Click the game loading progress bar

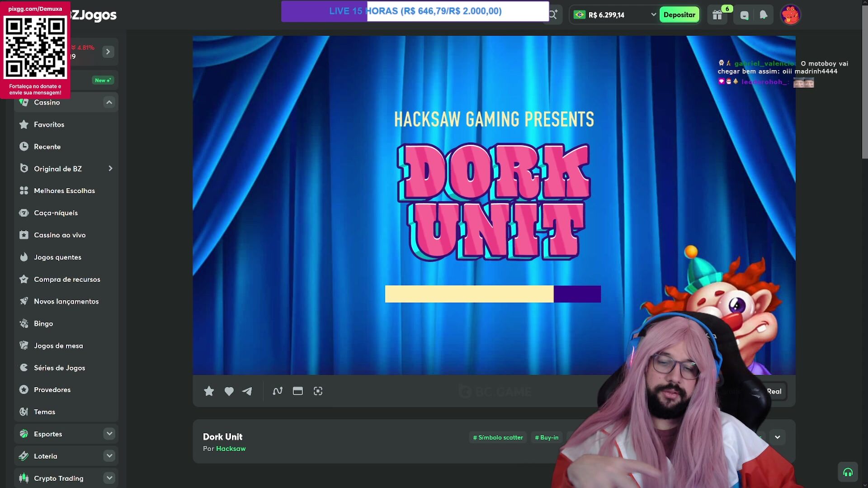493,294
